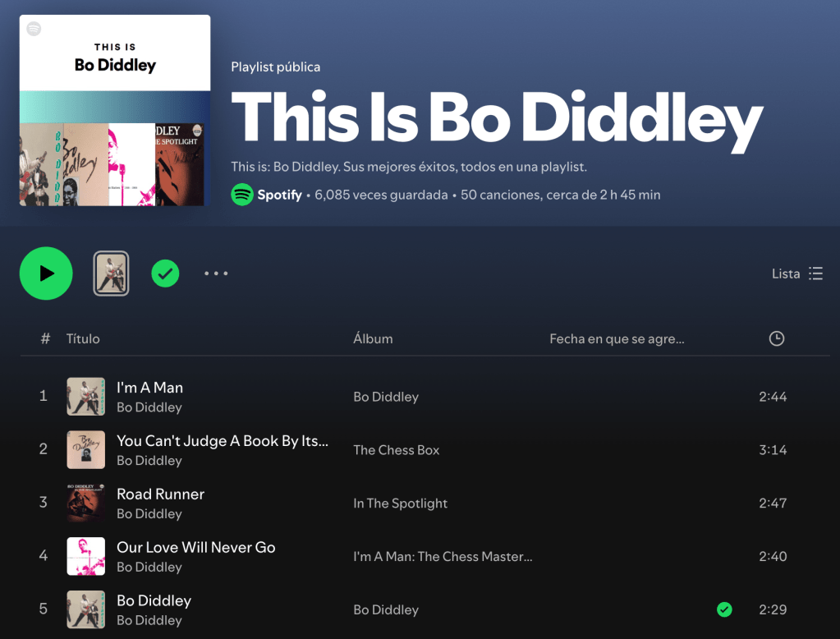The image size is (840, 639).
Task: Open the In The Spotlight album link
Action: click(400, 503)
